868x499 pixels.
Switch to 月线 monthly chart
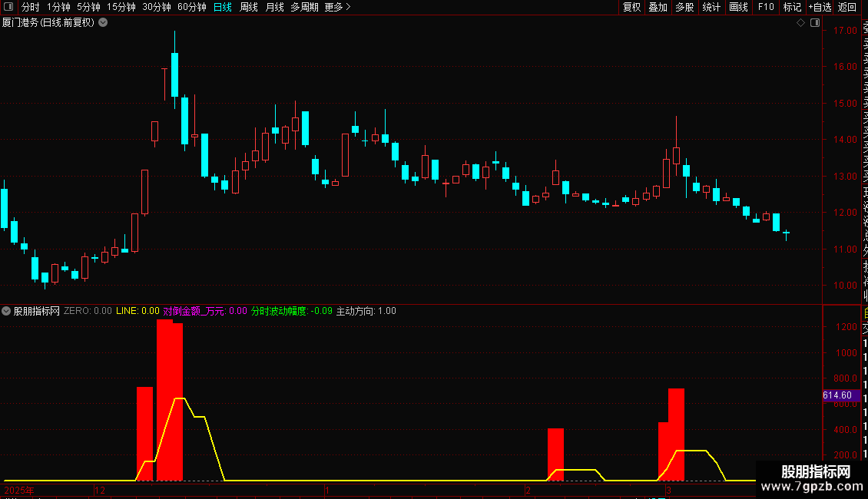pos(274,7)
